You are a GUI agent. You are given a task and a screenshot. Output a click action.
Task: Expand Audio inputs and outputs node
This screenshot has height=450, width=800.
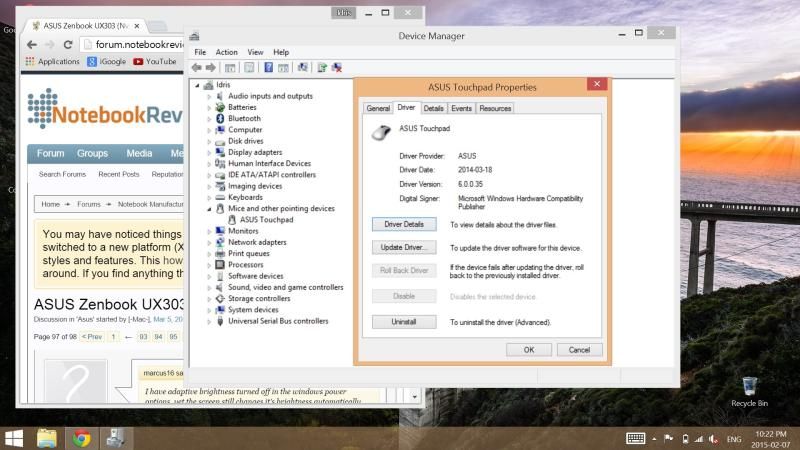pos(209,96)
